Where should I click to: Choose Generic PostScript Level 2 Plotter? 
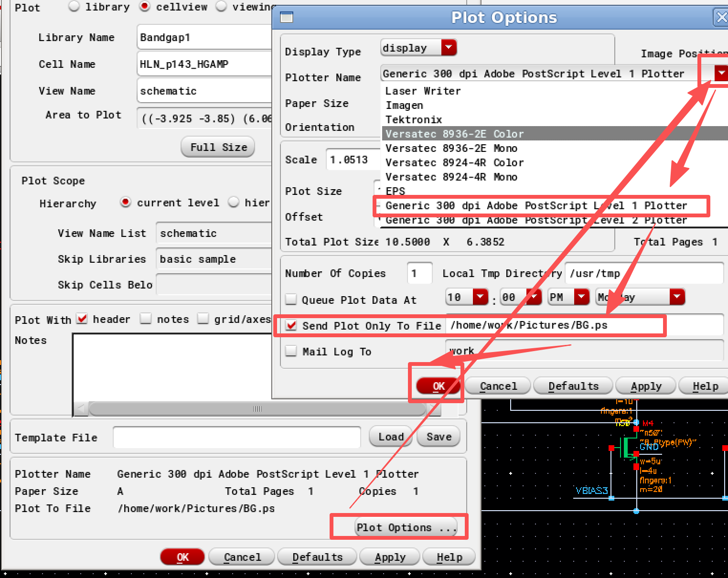coord(555,220)
